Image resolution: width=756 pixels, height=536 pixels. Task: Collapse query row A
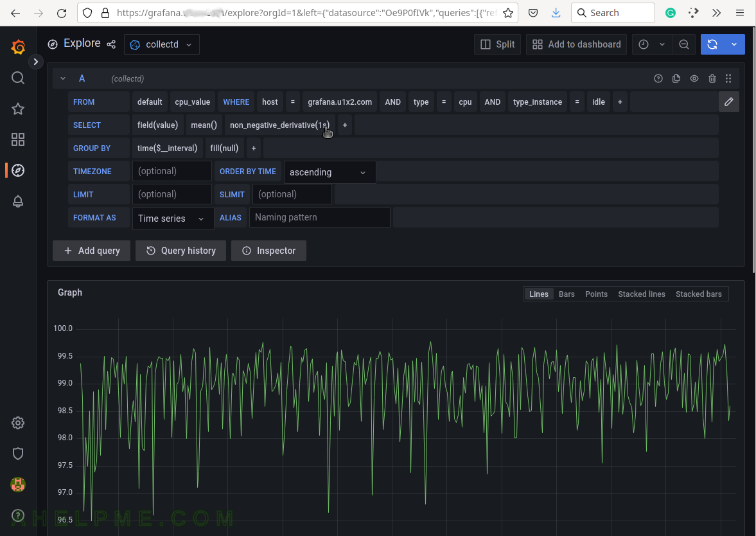click(x=63, y=78)
